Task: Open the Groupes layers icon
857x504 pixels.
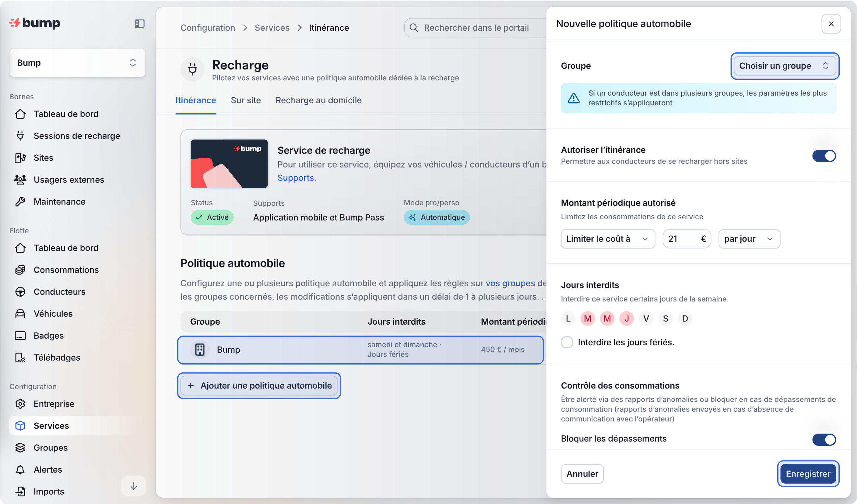Action: coord(20,448)
